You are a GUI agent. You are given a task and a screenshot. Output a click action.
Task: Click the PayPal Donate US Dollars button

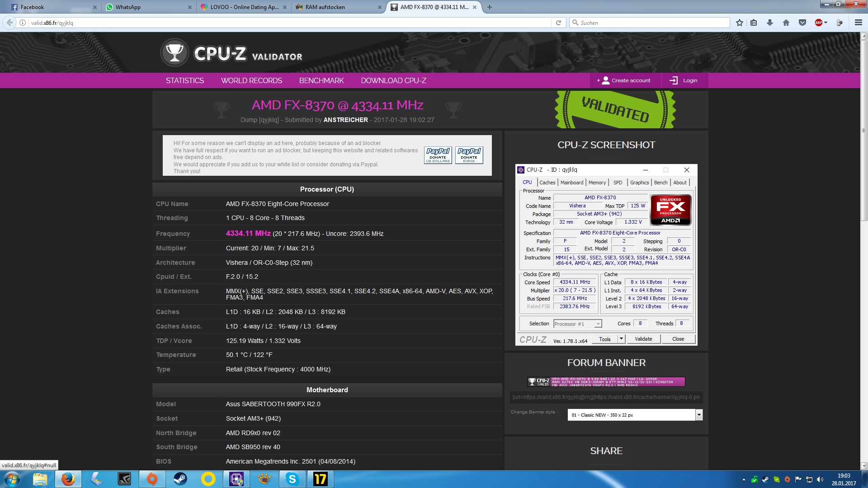(x=438, y=155)
